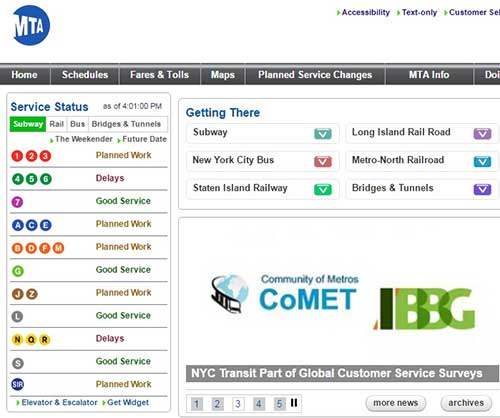Select the brown Z line bullet
This screenshot has height=418, width=500.
point(32,294)
